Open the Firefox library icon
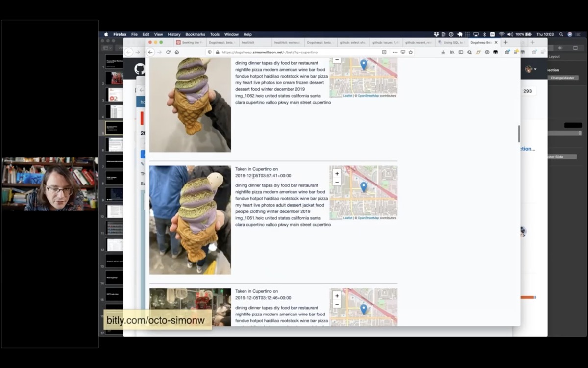This screenshot has width=588, height=368. click(x=452, y=52)
